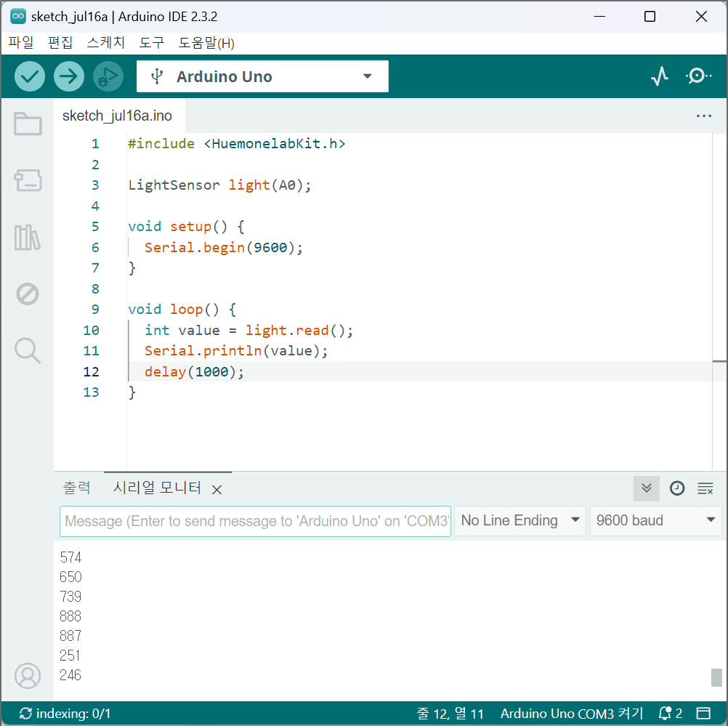Open the editor tab more options ellipsis

coord(704,116)
